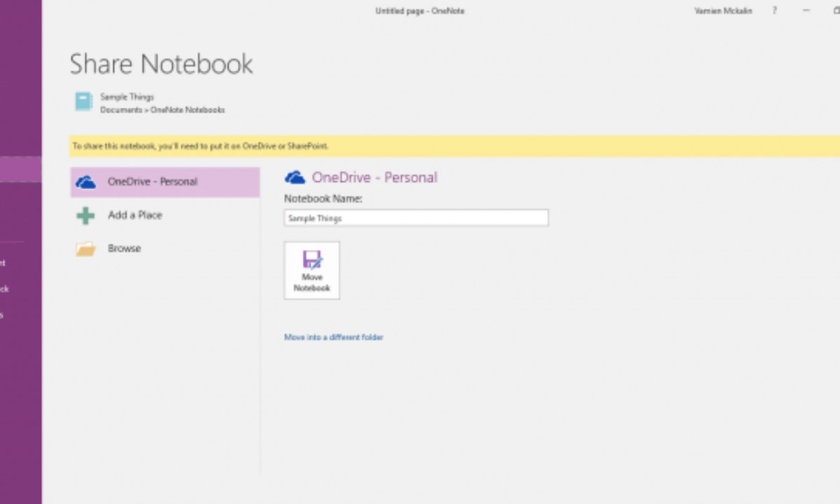The width and height of the screenshot is (840, 504).
Task: Click the Move Notebook button
Action: pos(312,270)
